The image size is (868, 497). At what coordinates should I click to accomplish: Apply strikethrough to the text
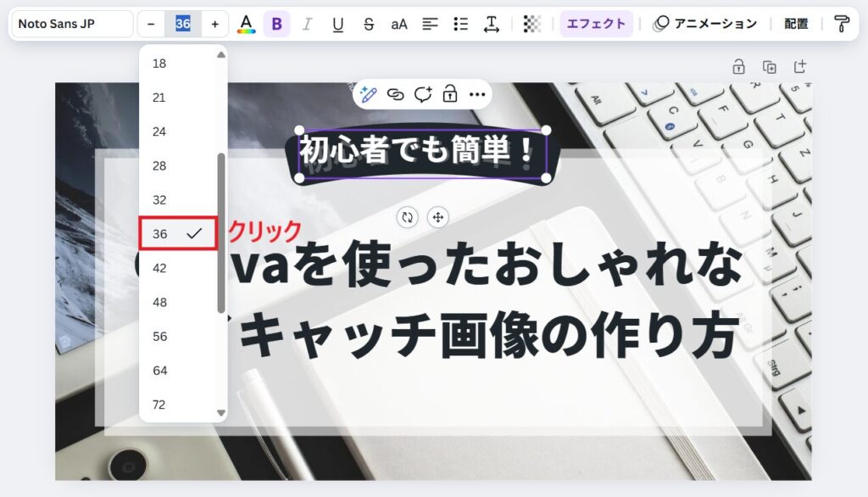(368, 24)
